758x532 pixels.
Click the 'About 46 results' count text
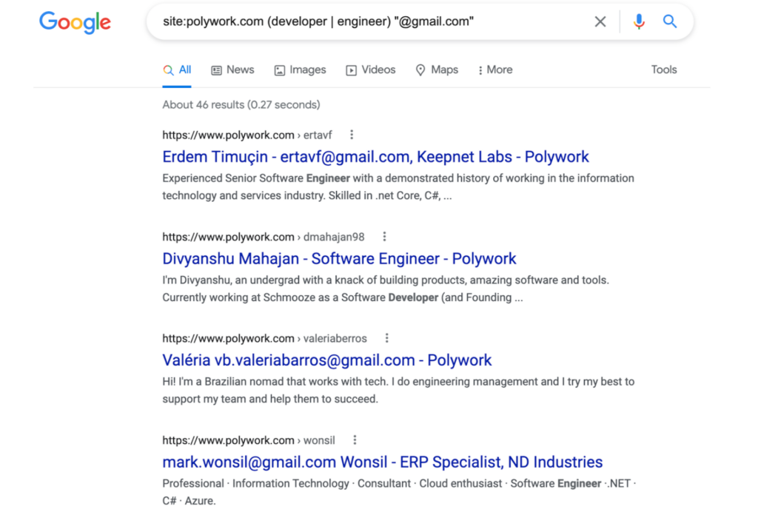[241, 105]
